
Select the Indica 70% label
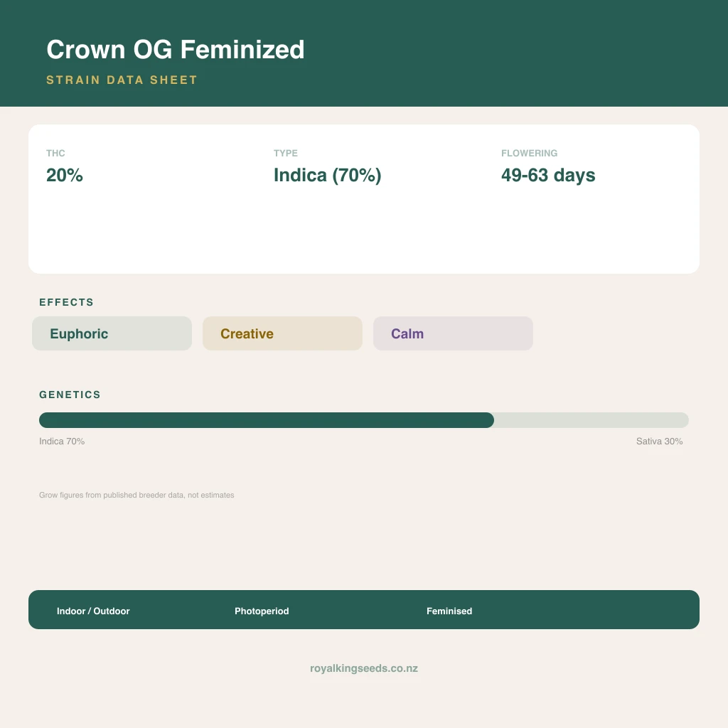coord(62,441)
